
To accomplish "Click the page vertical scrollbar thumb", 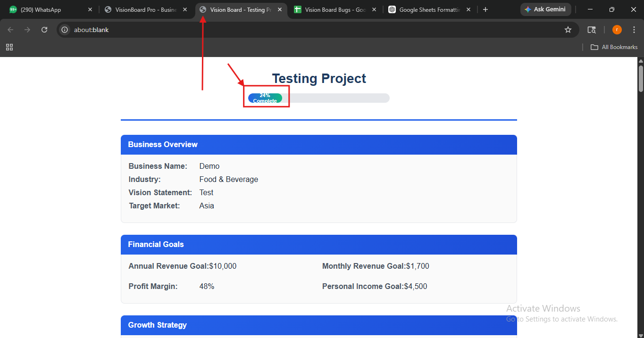I will point(641,78).
